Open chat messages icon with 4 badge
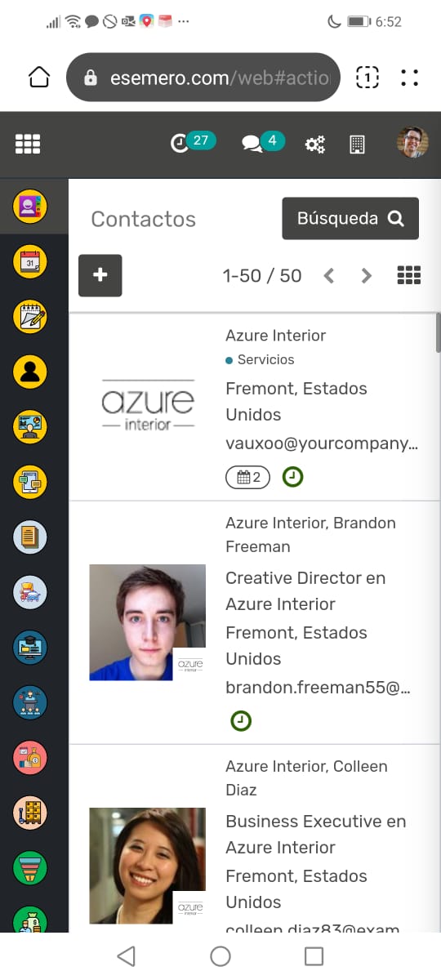 click(x=262, y=143)
